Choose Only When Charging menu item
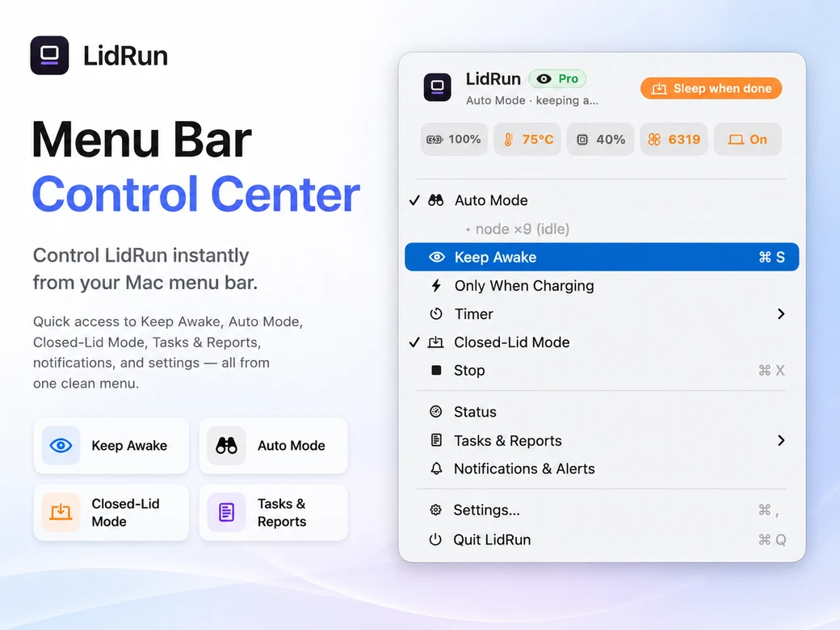Viewport: 840px width, 630px height. click(602, 286)
